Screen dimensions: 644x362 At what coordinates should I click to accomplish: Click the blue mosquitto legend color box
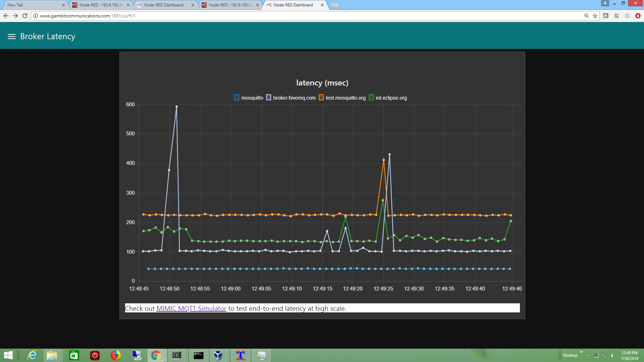[x=237, y=98]
